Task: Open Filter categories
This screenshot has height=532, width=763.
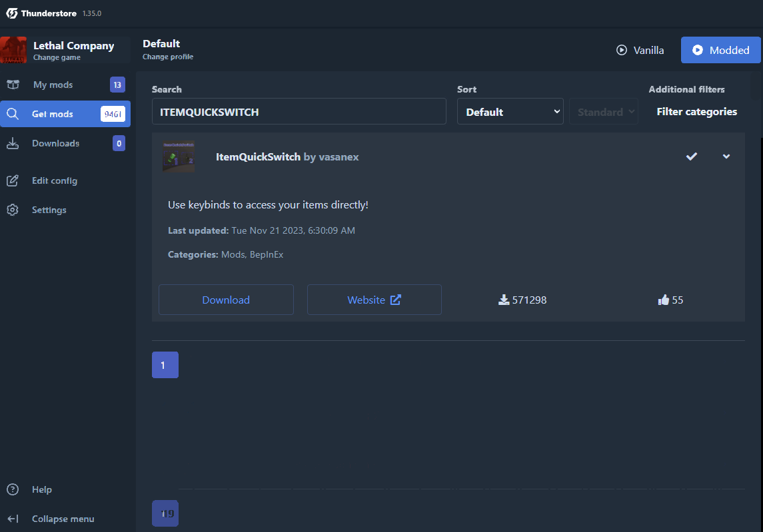Action: click(x=696, y=111)
